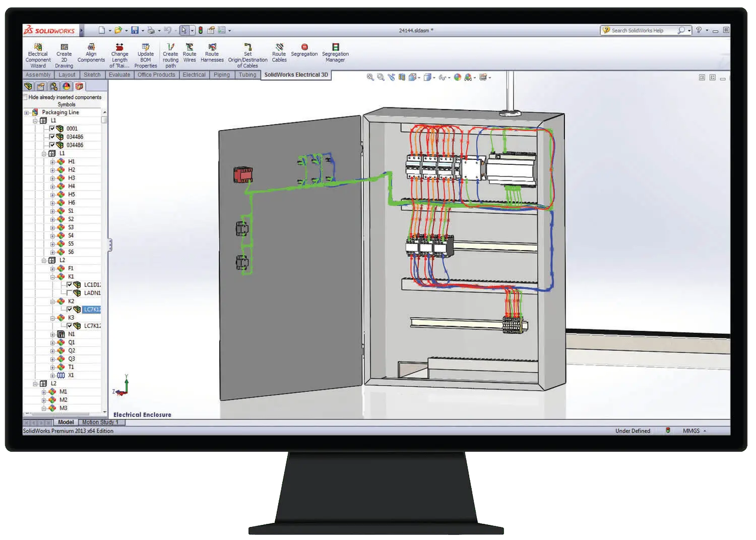Open the Electrical Component Wizard
Screen dimensions: 756x540
[38, 55]
